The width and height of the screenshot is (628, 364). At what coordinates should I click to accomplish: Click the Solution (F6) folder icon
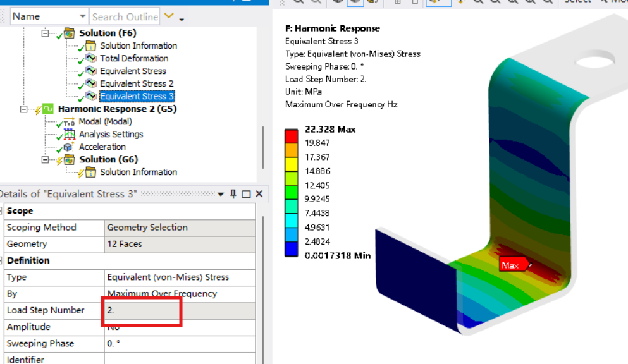pos(70,33)
